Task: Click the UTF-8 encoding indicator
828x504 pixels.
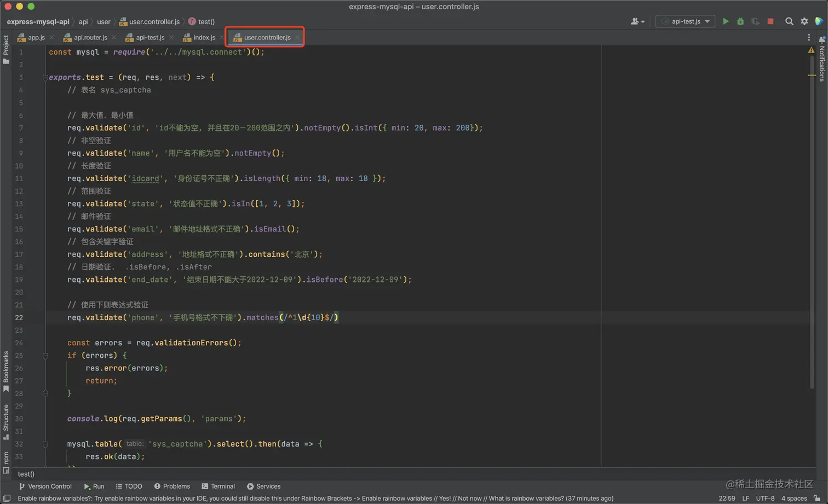Action: [765, 498]
